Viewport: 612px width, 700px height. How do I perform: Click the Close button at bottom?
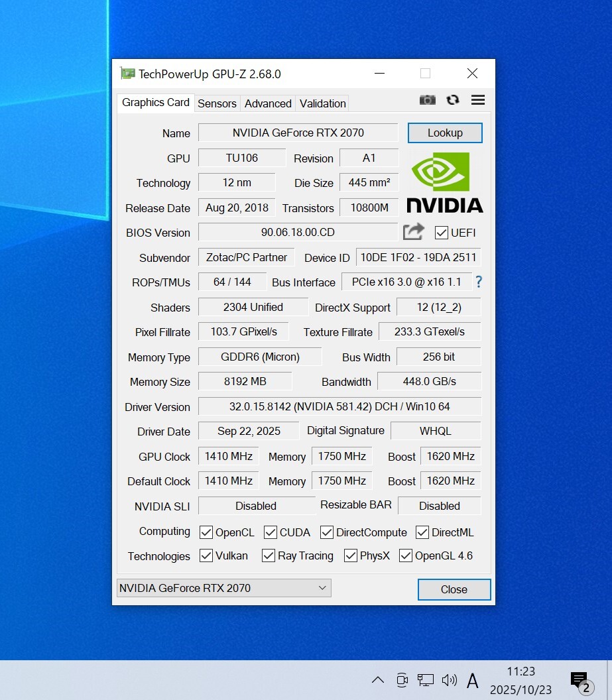tap(454, 589)
